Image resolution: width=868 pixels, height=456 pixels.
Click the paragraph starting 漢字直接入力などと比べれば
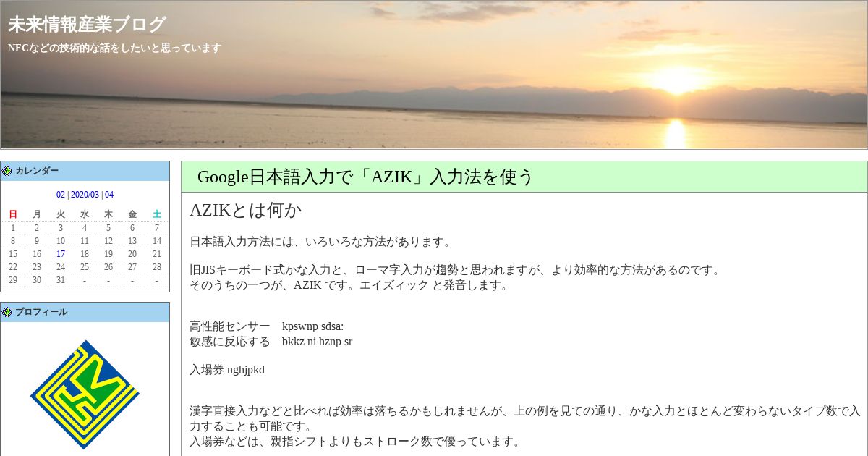click(525, 418)
